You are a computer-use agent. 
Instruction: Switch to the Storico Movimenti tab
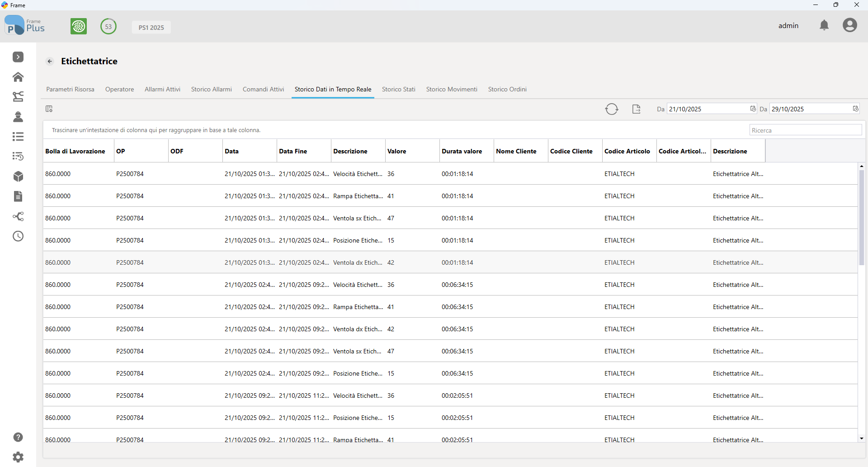click(x=452, y=89)
